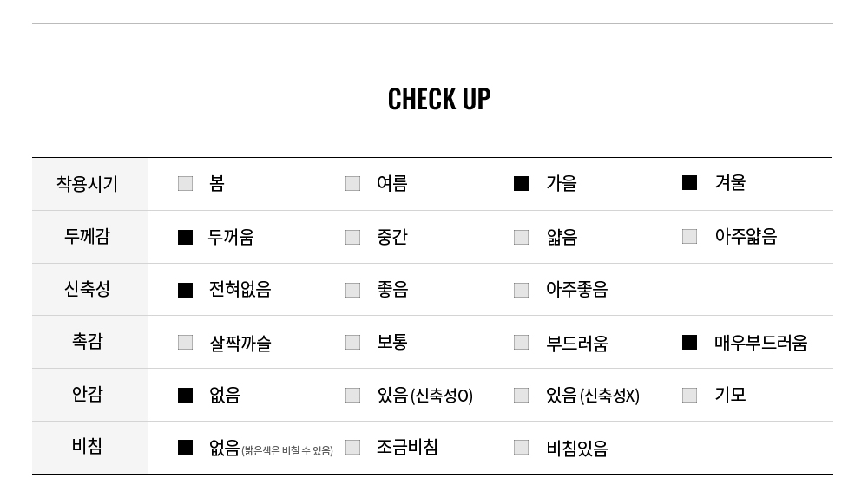Viewport: 868px width, 498px height.
Task: Uncheck the filled 겨울 checkbox
Action: pos(689,182)
